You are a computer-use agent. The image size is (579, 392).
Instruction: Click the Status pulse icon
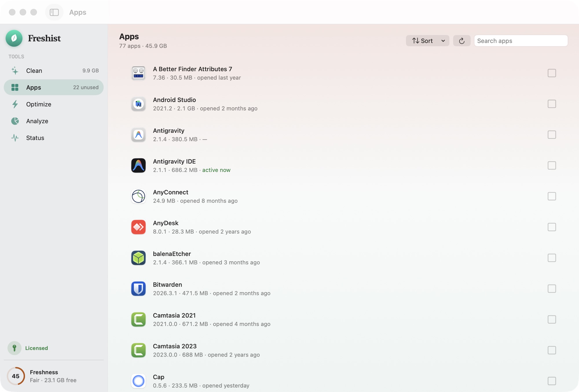[x=15, y=138]
